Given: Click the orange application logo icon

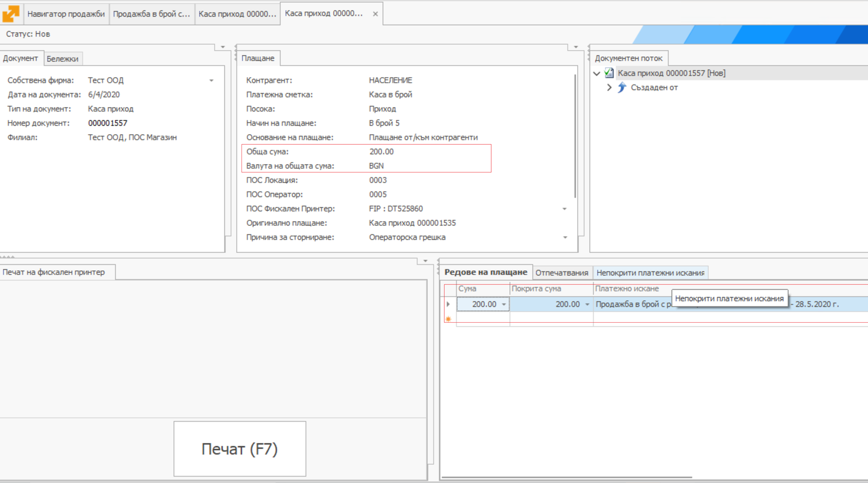Looking at the screenshot, I should click(x=11, y=13).
